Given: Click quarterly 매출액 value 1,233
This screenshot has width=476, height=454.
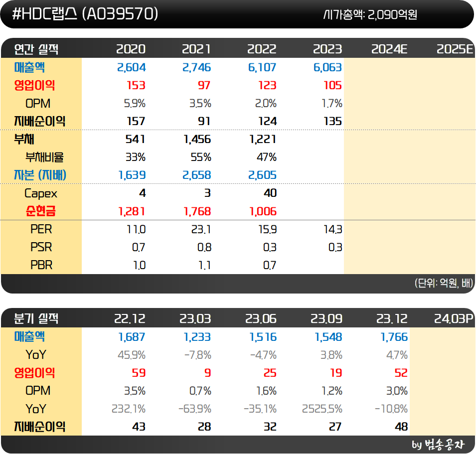Looking at the screenshot, I should coord(197,337).
